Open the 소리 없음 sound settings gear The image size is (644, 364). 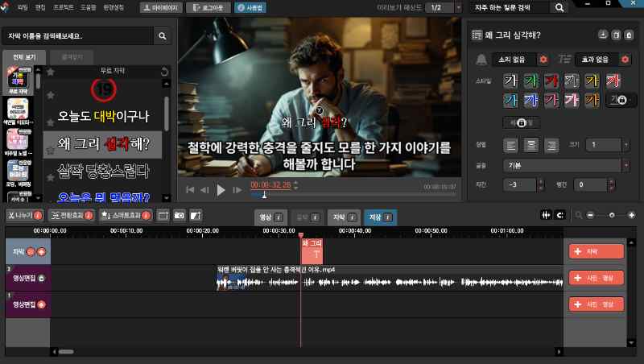pos(543,60)
